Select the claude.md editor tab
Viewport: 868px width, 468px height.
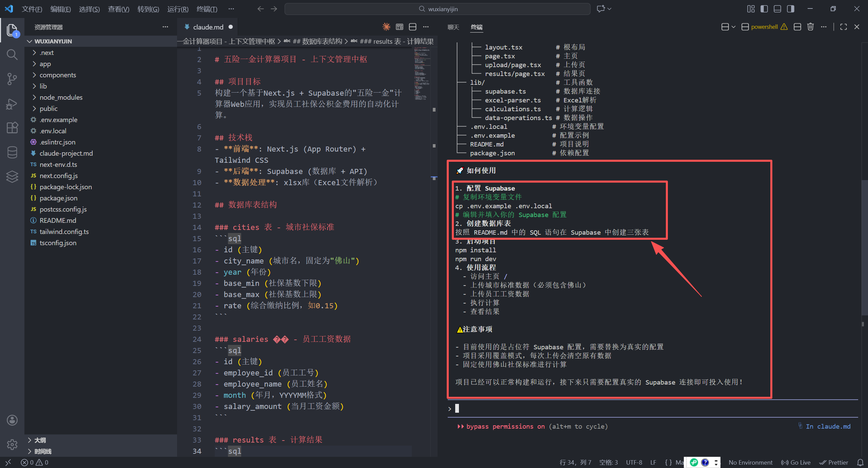coord(208,27)
